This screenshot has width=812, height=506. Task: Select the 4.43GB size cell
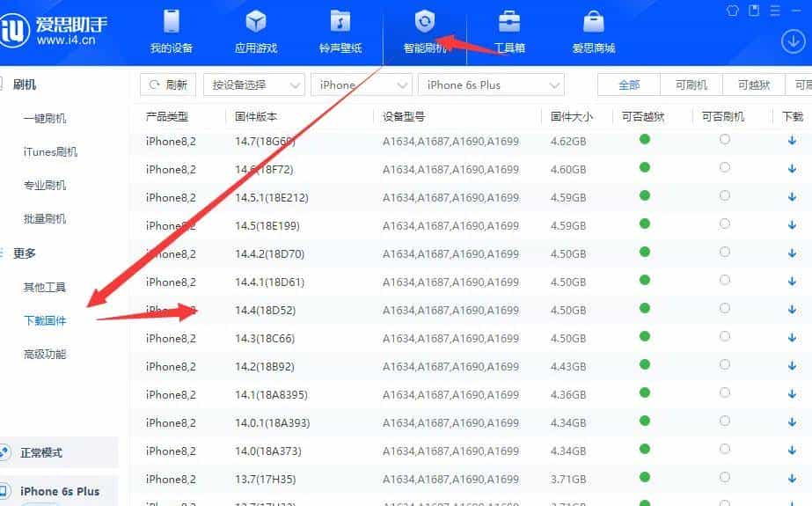point(568,366)
